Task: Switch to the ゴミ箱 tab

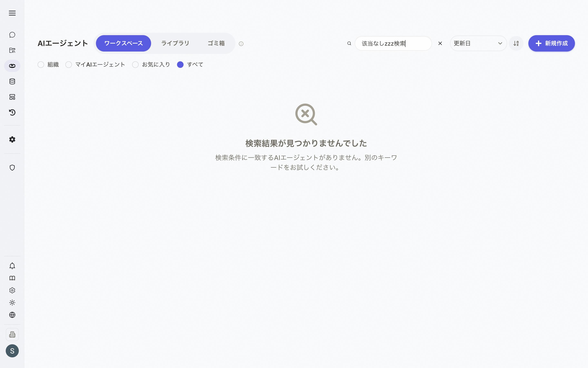Action: 216,43
